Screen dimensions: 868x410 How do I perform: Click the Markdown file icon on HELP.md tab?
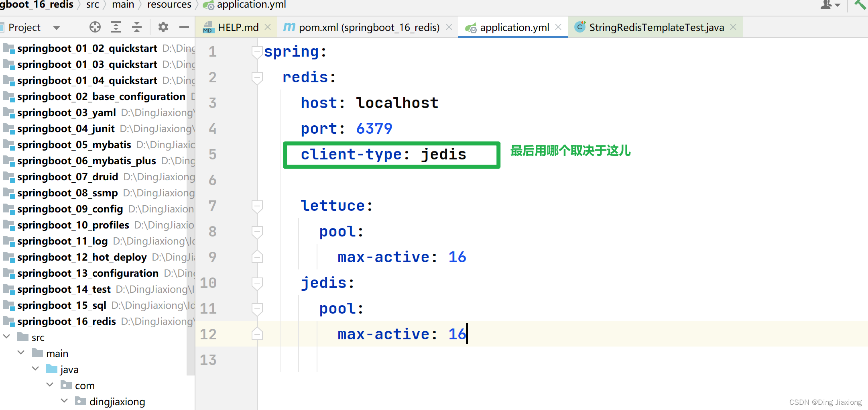208,27
